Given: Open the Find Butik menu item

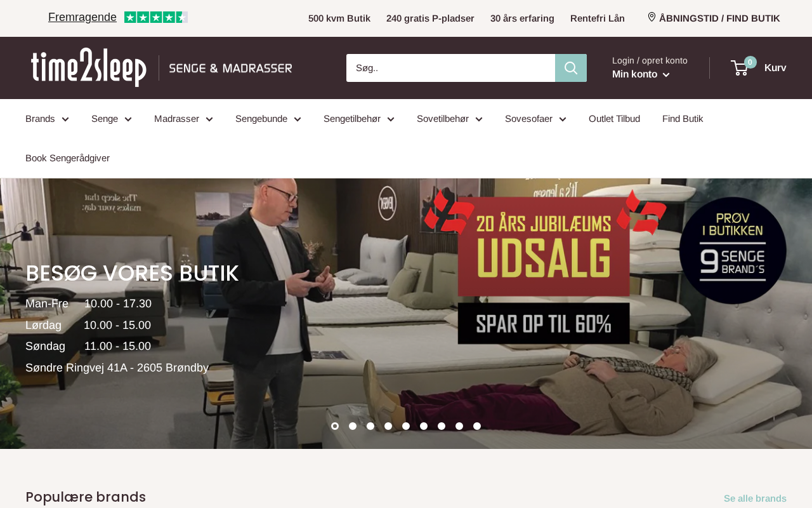Looking at the screenshot, I should click(683, 119).
